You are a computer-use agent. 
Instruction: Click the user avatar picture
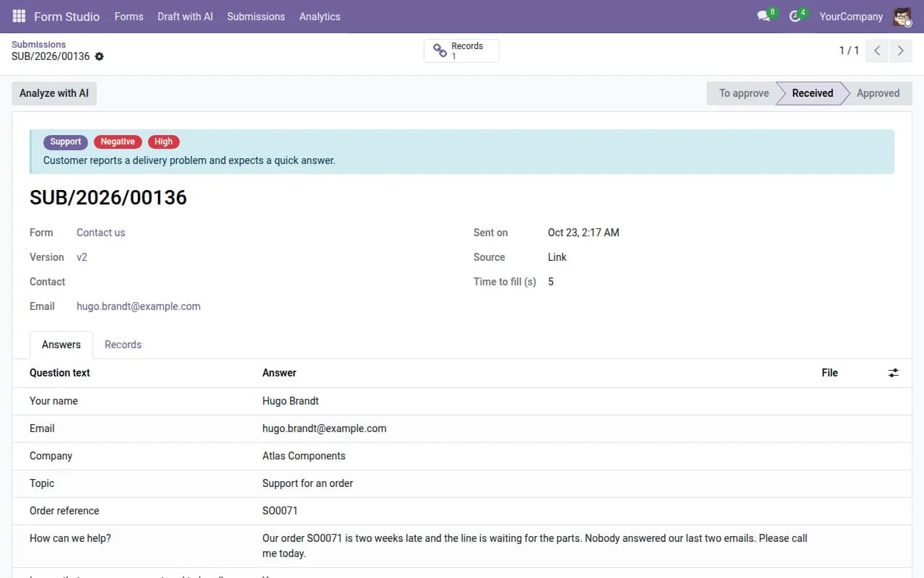(x=902, y=16)
